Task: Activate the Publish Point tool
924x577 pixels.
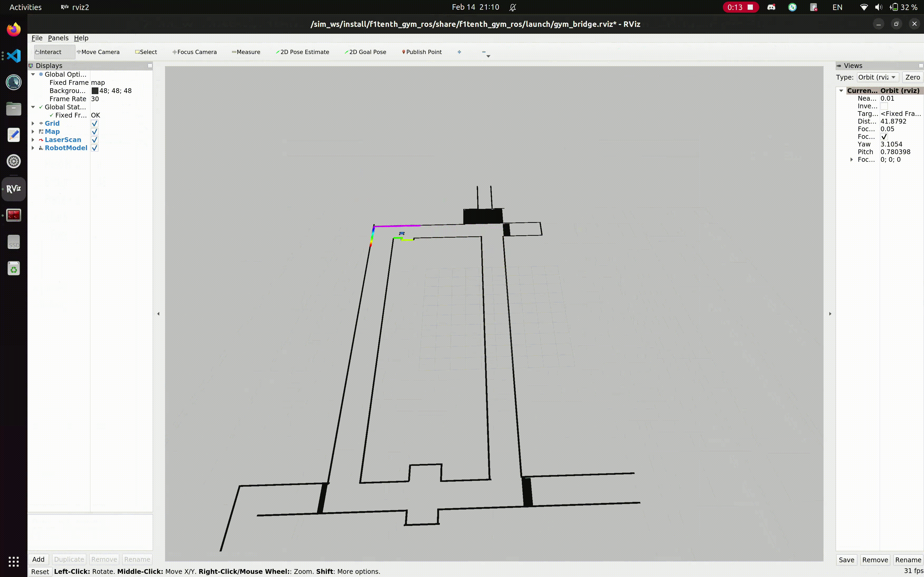Action: pos(422,52)
